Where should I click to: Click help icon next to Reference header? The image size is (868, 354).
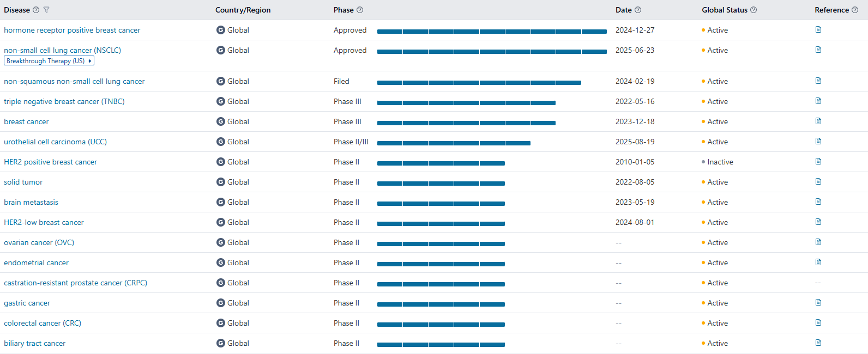point(855,10)
